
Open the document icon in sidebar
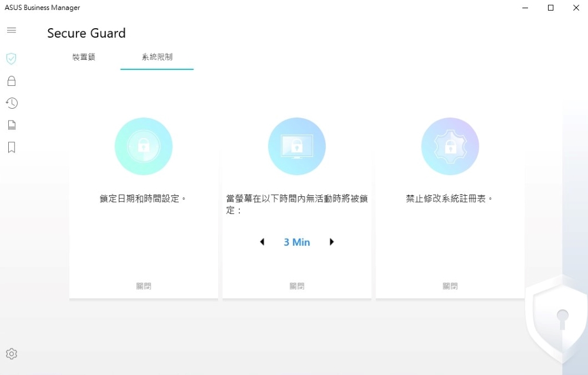pos(11,125)
